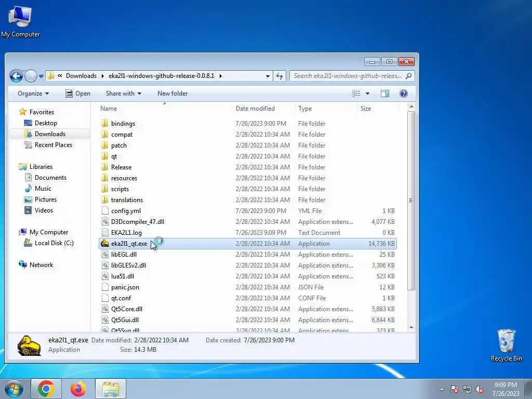532x399 pixels.
Task: Click the double-chevron at breadcrumb start
Action: click(x=60, y=76)
